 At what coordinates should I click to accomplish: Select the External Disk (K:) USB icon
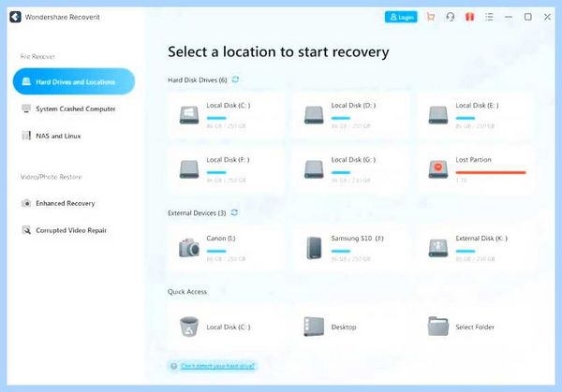pyautogui.click(x=438, y=248)
